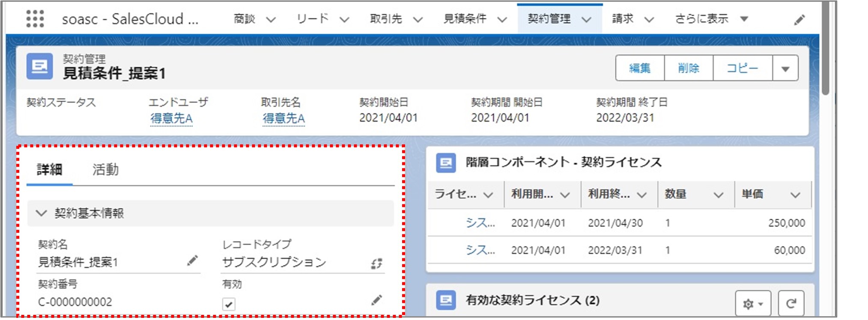Click the 契約開始日 value 2021/04/01
The height and width of the screenshot is (320, 868).
tap(388, 118)
